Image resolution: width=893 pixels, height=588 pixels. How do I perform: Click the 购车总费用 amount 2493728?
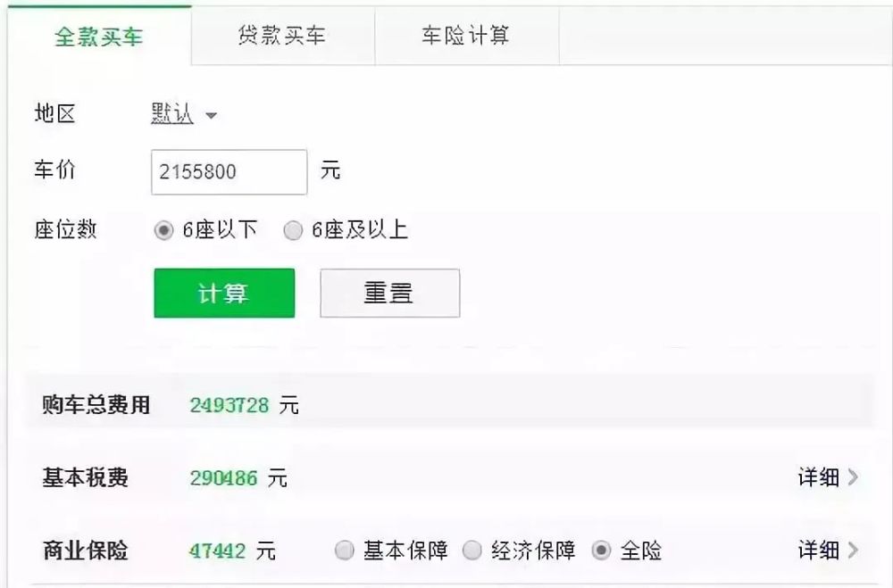coord(229,405)
